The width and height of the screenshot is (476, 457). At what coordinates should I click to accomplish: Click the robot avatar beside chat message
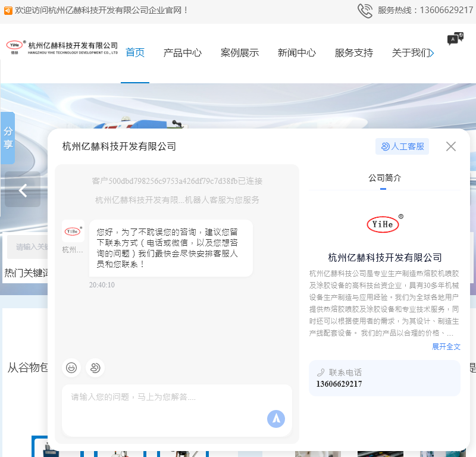73,231
